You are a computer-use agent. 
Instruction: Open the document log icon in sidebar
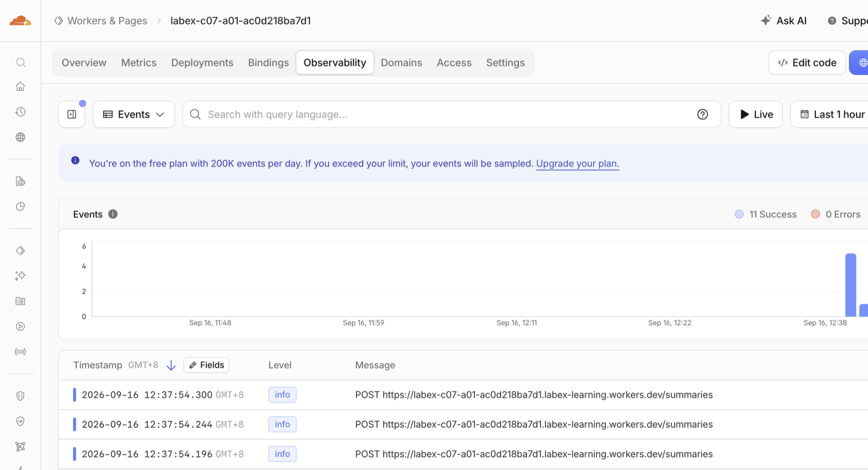coord(20,181)
